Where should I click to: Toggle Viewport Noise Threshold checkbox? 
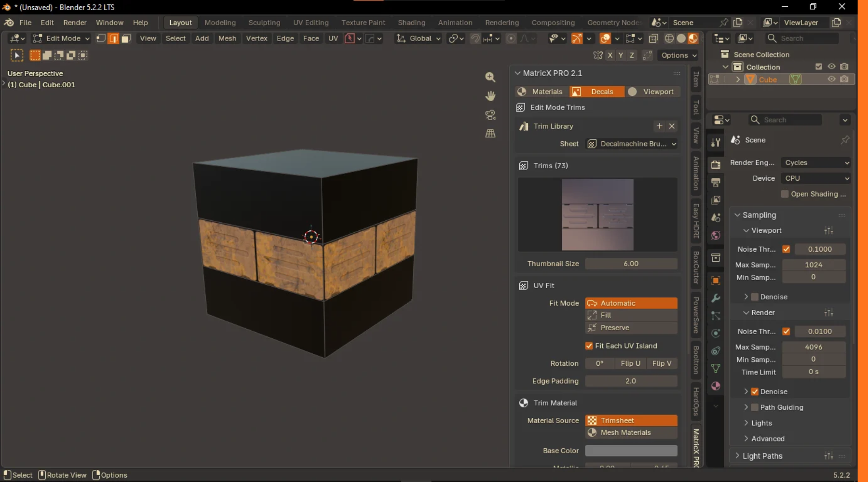tap(786, 249)
